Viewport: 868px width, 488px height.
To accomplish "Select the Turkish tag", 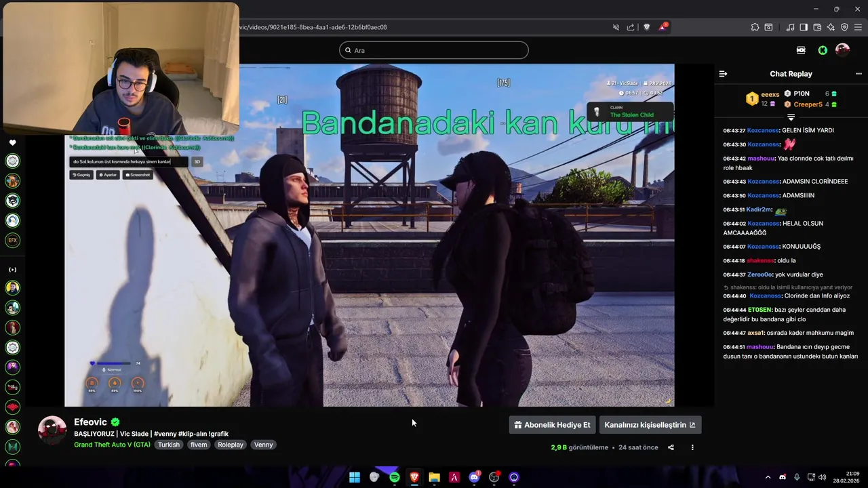I will pyautogui.click(x=169, y=445).
